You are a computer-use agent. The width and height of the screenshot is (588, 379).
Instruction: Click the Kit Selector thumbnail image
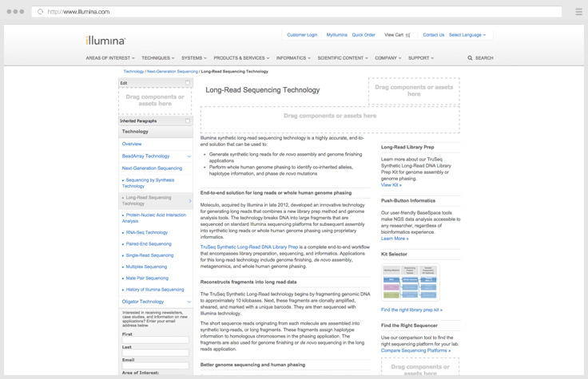(410, 283)
